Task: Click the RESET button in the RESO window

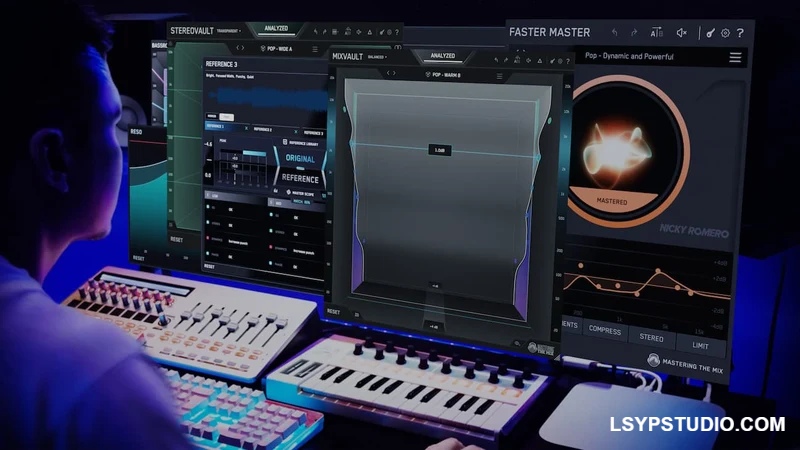Action: coord(139,258)
